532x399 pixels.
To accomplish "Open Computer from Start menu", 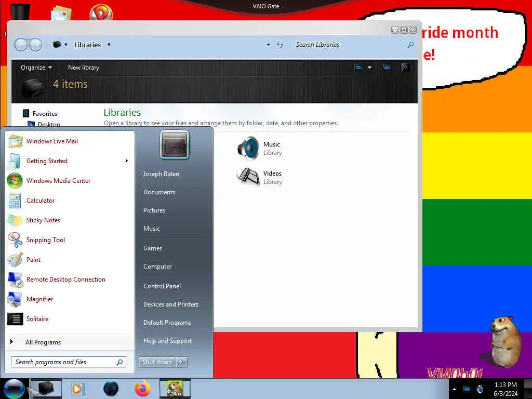I will [x=157, y=267].
